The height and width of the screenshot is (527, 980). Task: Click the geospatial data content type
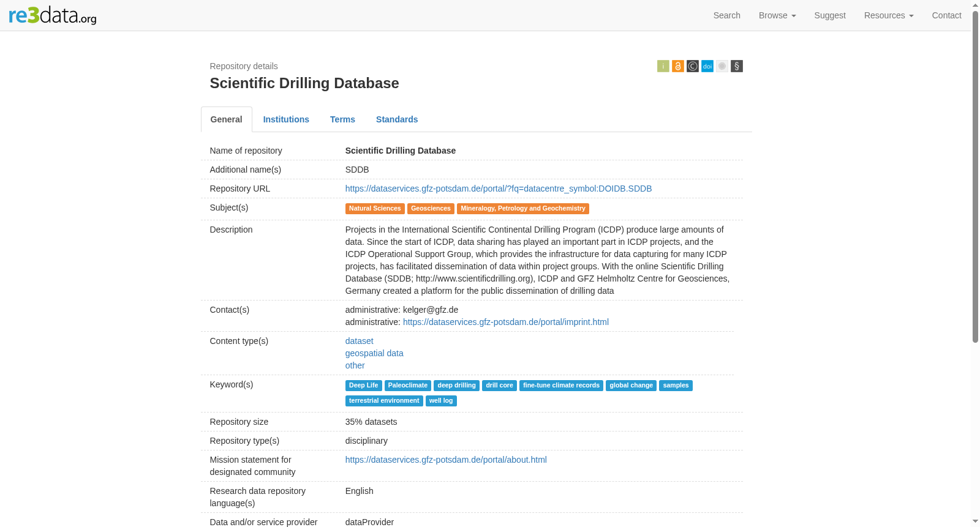(374, 353)
